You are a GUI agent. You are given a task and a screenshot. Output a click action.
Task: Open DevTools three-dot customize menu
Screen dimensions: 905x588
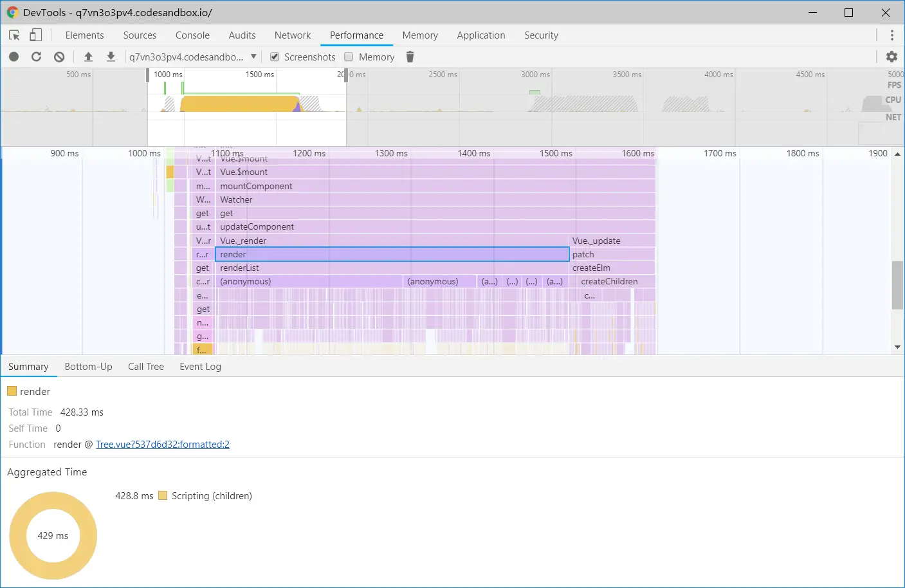891,35
